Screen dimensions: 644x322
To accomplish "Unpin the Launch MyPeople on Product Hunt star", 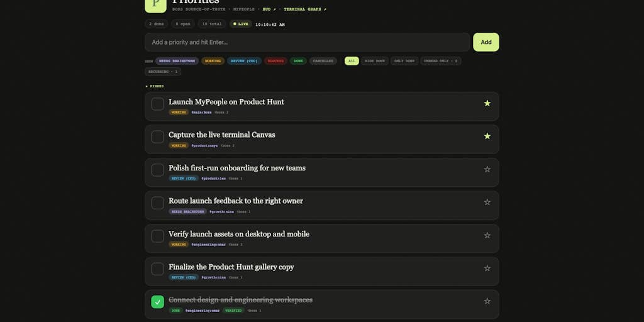I will (x=487, y=103).
